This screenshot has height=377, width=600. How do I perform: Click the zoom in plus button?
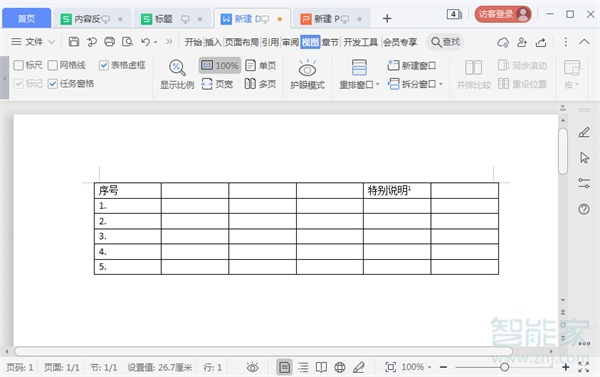(x=566, y=367)
